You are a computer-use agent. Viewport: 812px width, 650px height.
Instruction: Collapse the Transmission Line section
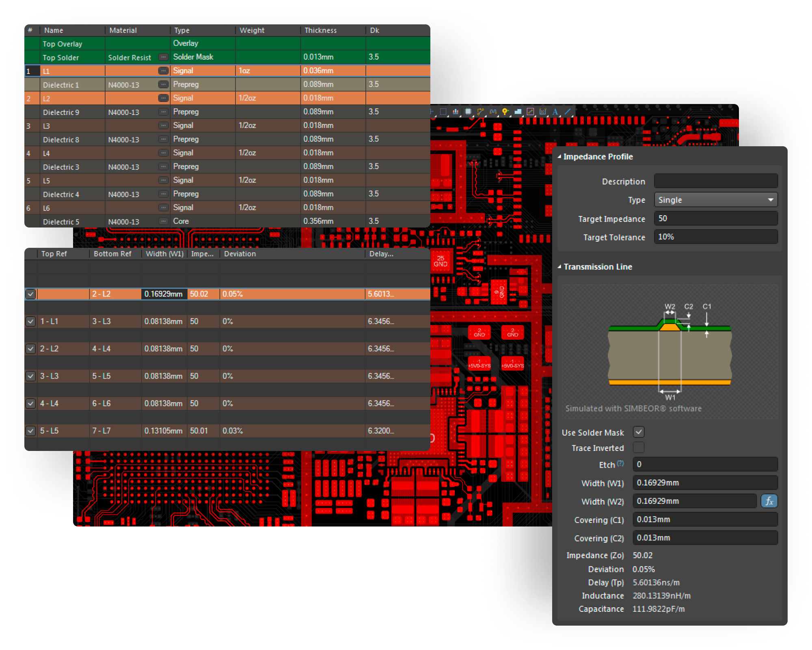click(x=560, y=266)
